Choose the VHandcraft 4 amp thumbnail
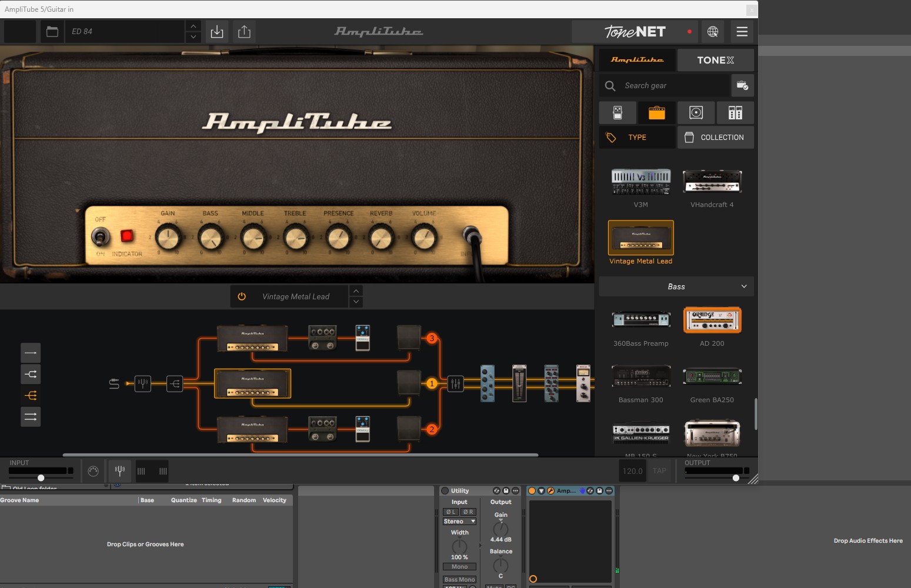The width and height of the screenshot is (911, 588). tap(712, 182)
